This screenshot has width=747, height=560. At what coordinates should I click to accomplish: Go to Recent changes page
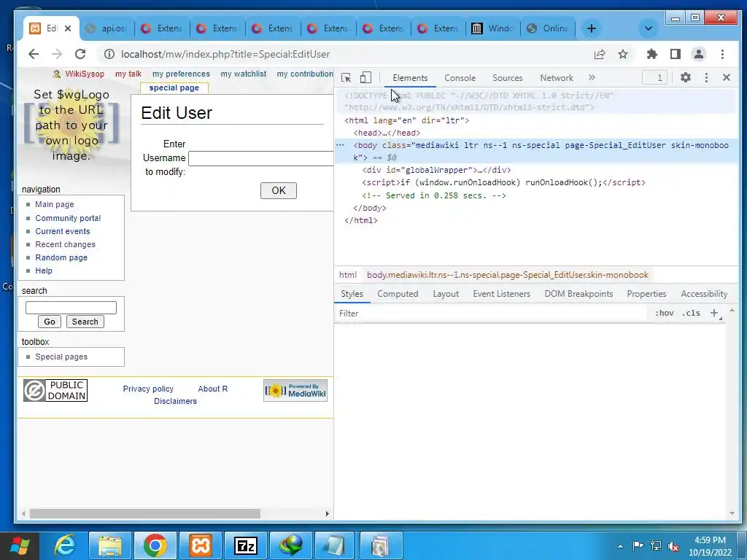pos(65,244)
